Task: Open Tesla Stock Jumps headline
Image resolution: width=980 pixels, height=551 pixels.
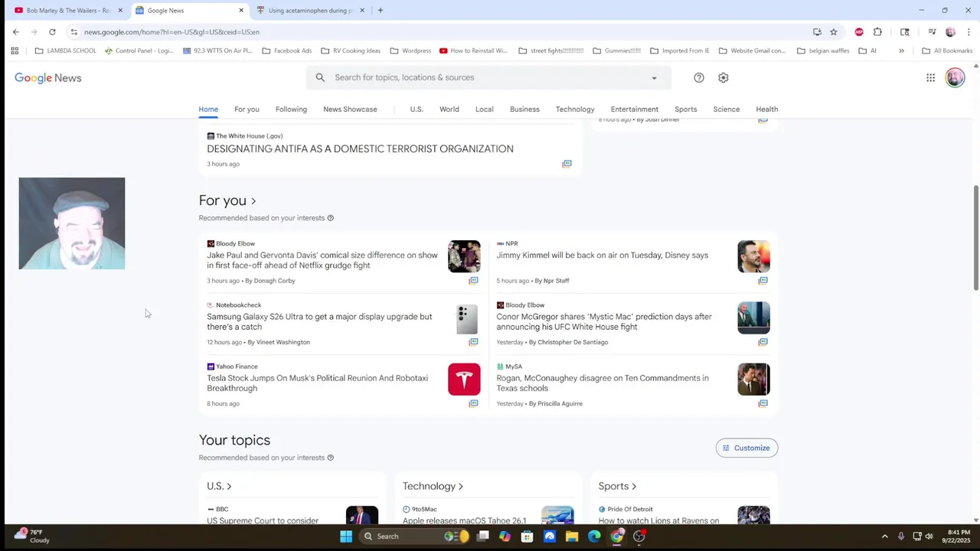Action: (x=318, y=383)
